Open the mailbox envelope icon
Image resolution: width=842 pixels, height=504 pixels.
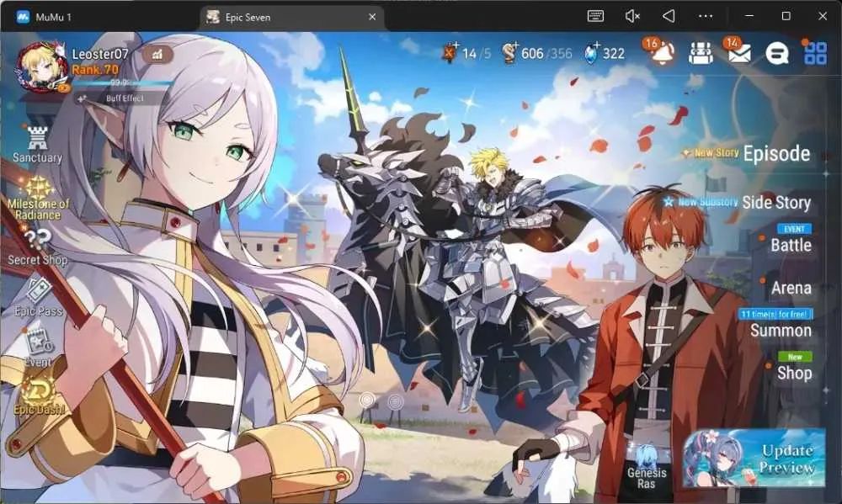tap(739, 51)
